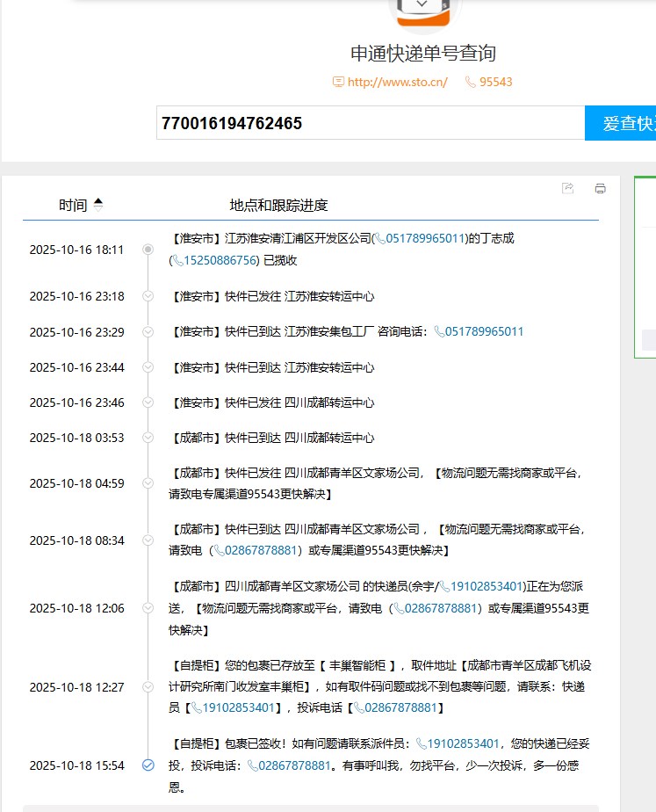Click the signed checkmark icon at 15:54
The image size is (656, 812).
[x=148, y=765]
